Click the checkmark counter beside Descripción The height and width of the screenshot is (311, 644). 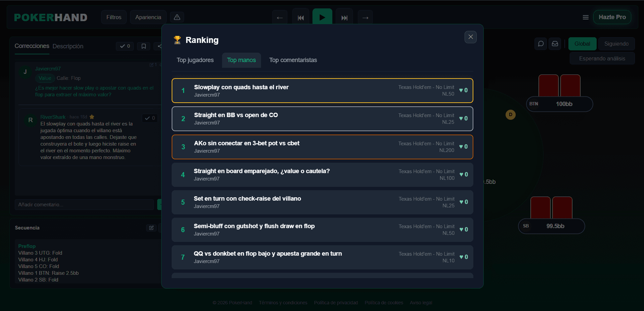[x=125, y=46]
